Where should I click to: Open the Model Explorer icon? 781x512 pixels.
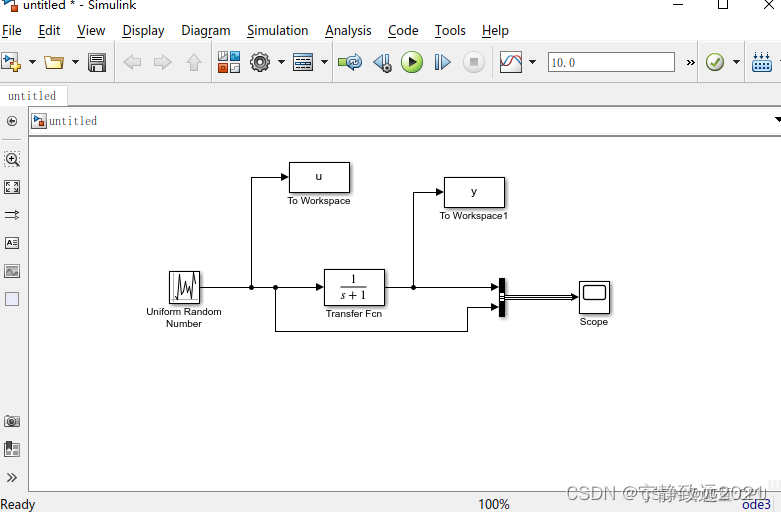point(303,62)
